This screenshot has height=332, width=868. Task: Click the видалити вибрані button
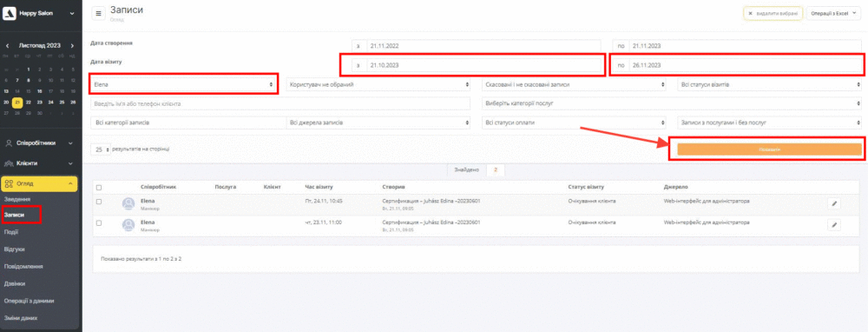coord(773,13)
